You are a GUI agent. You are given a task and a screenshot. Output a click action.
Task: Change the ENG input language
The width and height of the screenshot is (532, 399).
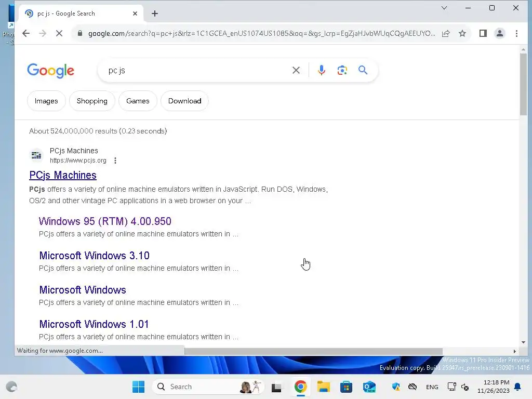[x=432, y=387]
